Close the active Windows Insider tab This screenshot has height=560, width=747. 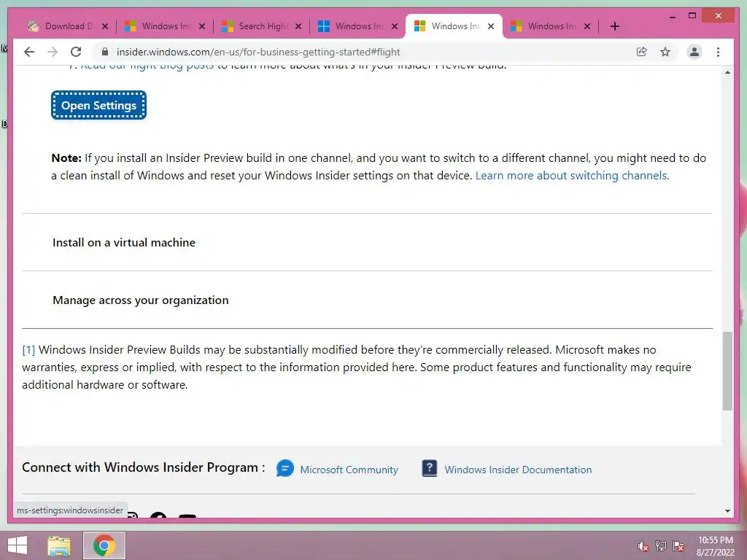pyautogui.click(x=491, y=26)
